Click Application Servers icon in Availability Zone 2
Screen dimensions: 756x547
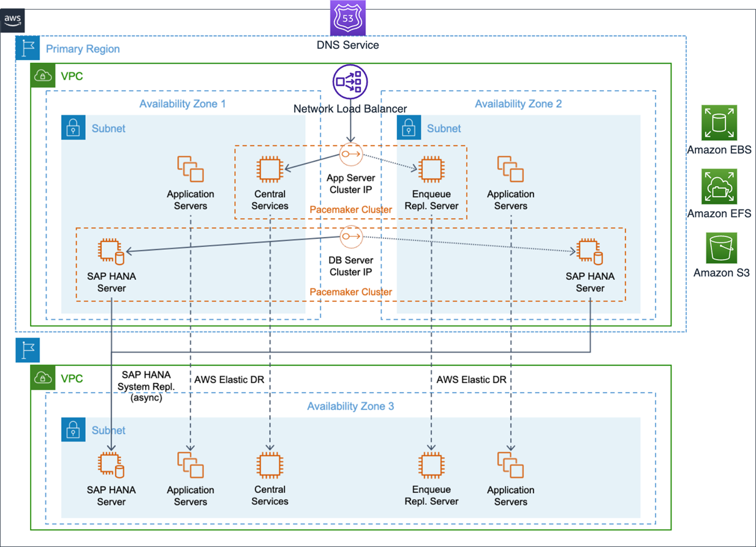point(510,169)
